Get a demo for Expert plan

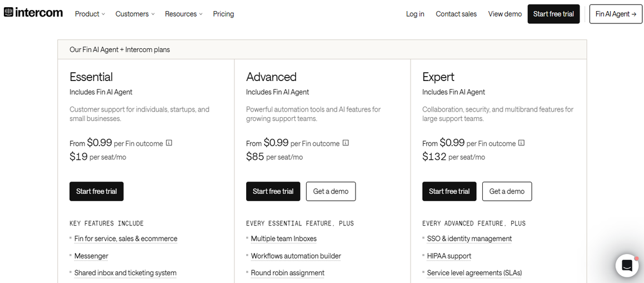pyautogui.click(x=507, y=191)
